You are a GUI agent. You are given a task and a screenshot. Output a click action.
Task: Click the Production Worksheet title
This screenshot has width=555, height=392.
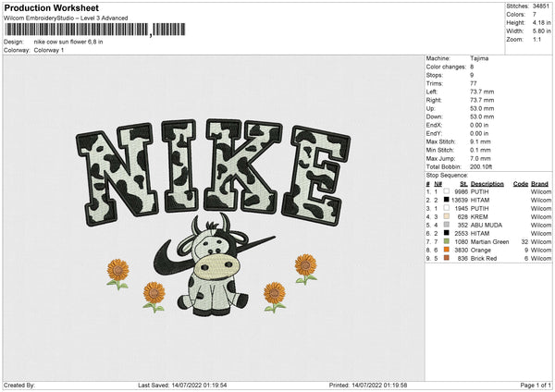click(52, 7)
